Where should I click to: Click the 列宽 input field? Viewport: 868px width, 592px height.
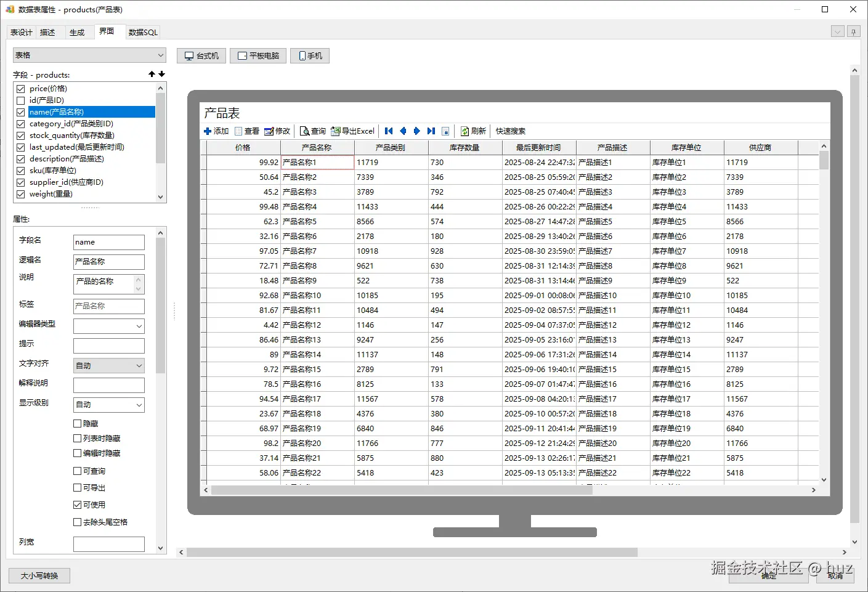[109, 544]
